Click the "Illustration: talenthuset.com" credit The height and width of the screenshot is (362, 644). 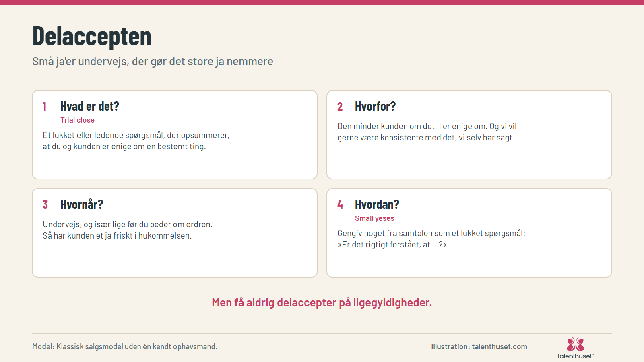click(x=479, y=347)
